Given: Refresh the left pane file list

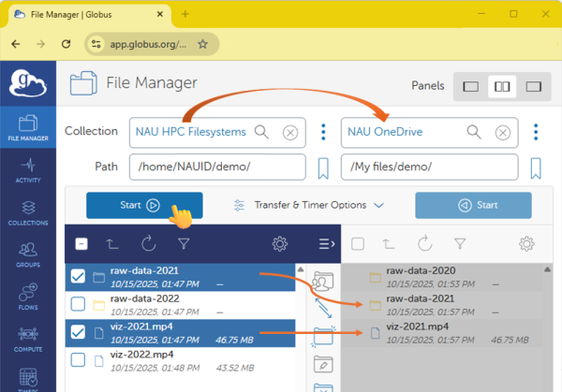Looking at the screenshot, I should pos(147,244).
